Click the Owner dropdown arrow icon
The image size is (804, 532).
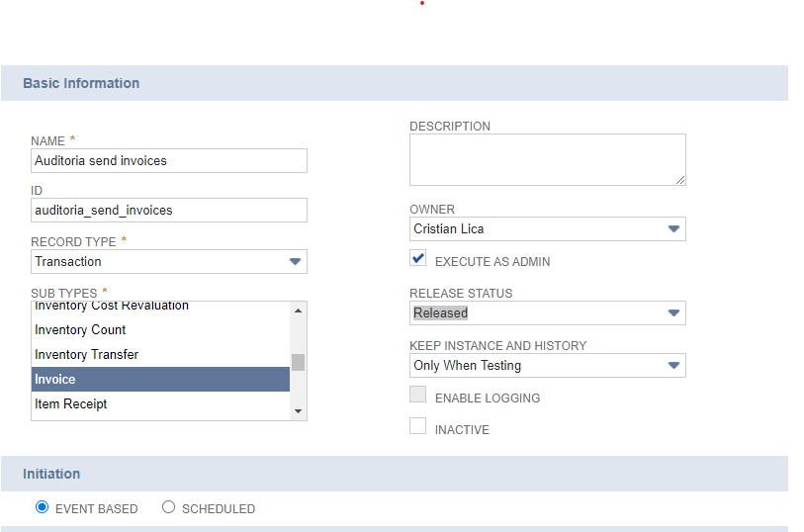coord(673,229)
